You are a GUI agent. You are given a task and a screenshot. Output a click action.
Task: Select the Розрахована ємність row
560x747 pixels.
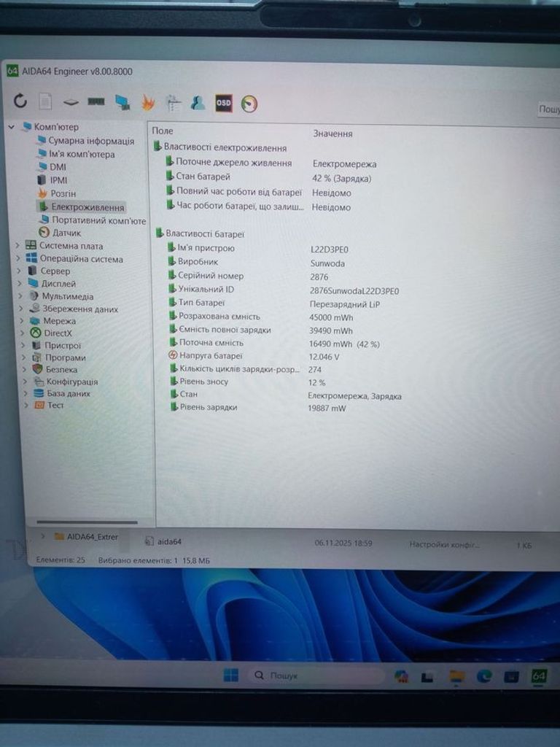261,317
